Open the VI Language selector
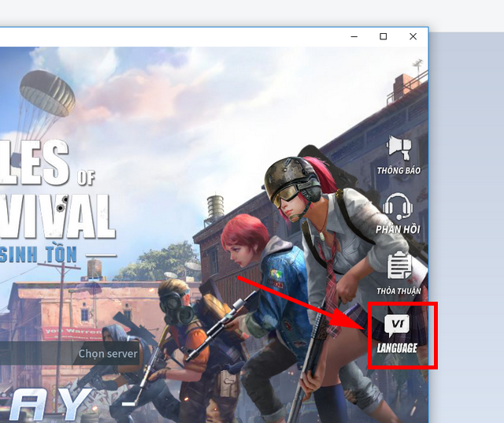 click(397, 334)
